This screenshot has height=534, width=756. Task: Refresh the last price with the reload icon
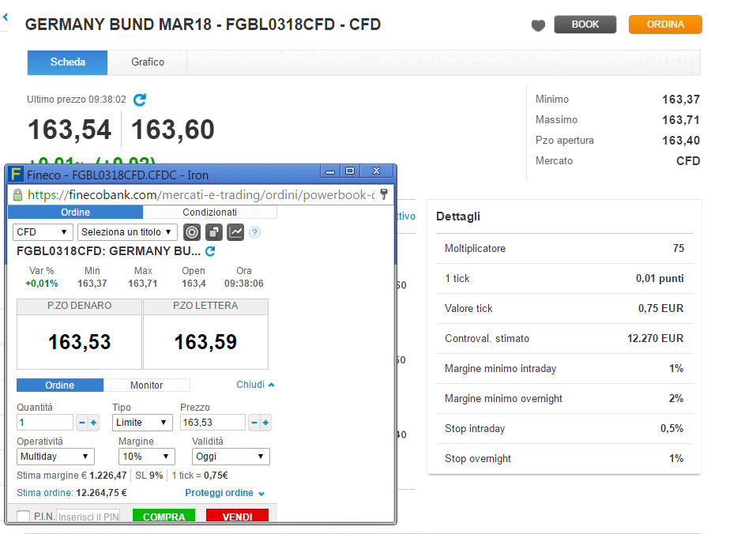140,100
